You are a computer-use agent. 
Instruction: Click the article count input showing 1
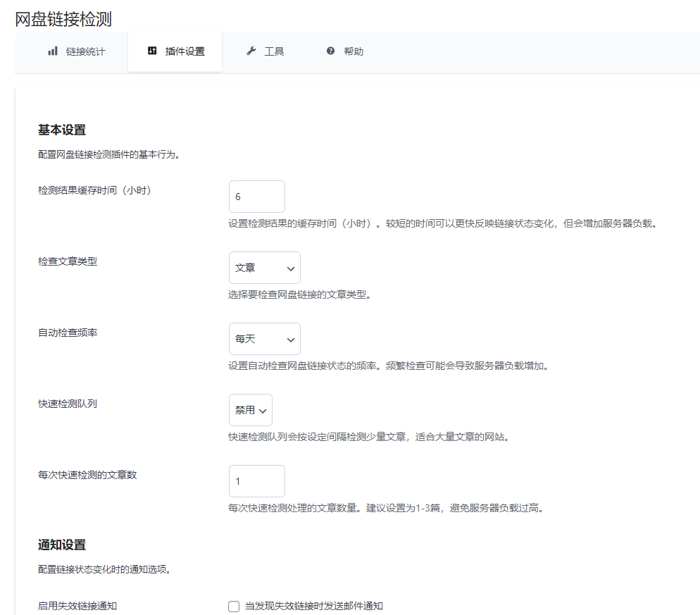click(256, 480)
